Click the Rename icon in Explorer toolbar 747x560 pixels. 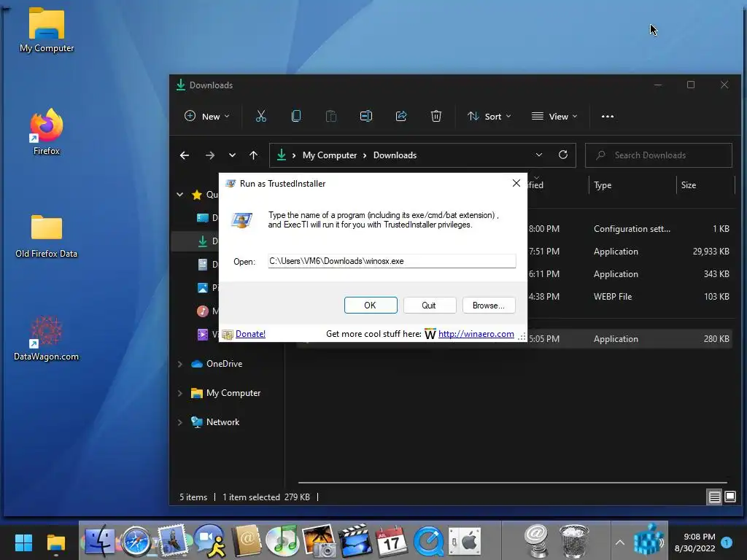366,116
